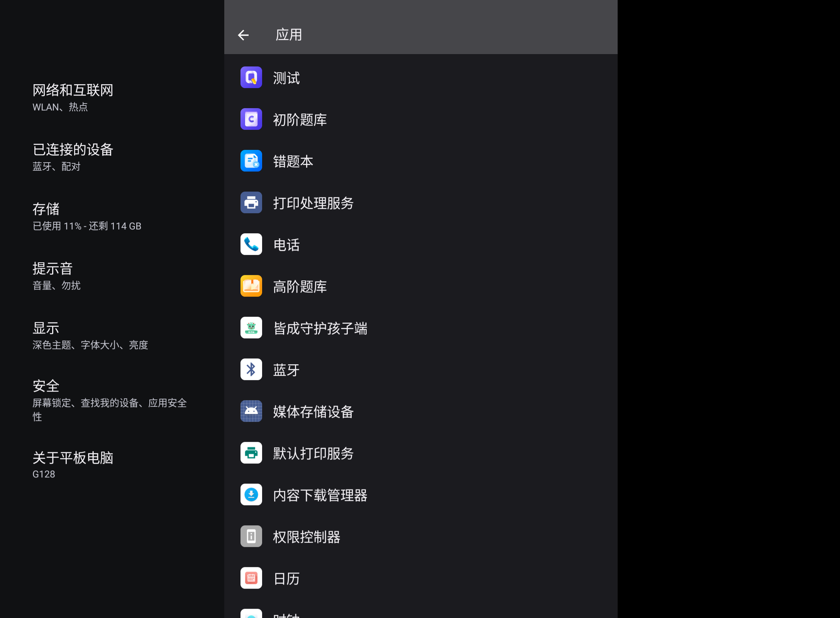Select 皆成守护孩子端 entry

[x=421, y=328]
